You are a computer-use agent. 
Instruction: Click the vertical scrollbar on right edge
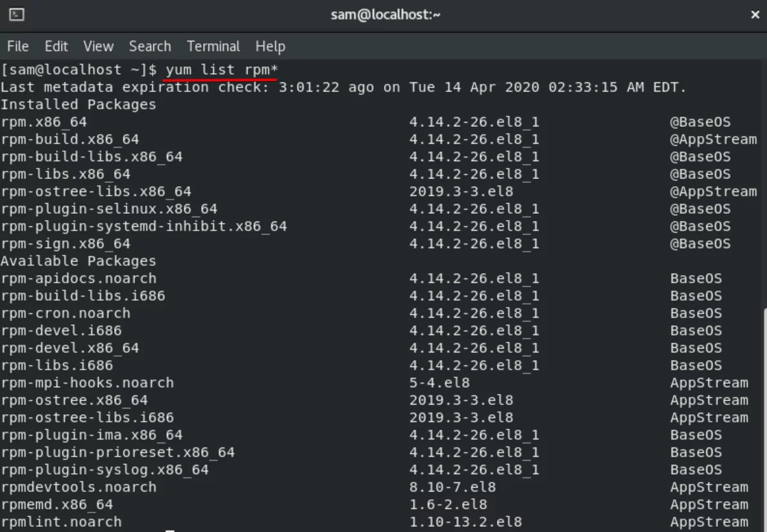[x=764, y=421]
